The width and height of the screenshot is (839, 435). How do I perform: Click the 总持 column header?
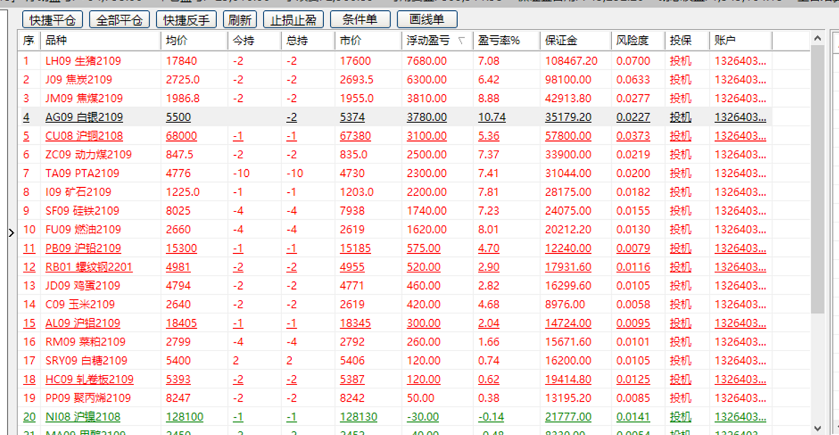[x=308, y=41]
